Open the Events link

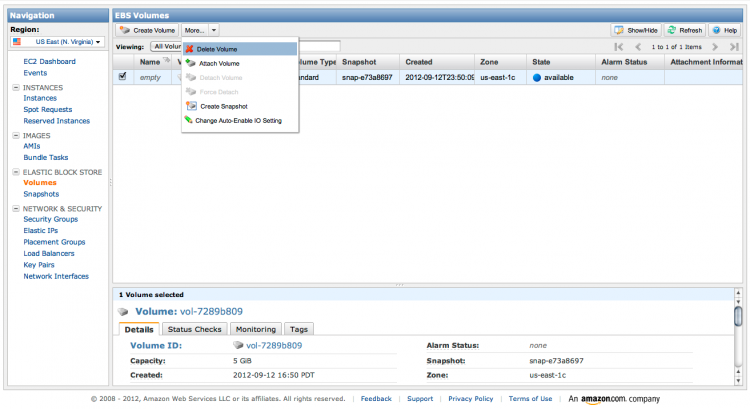point(35,73)
